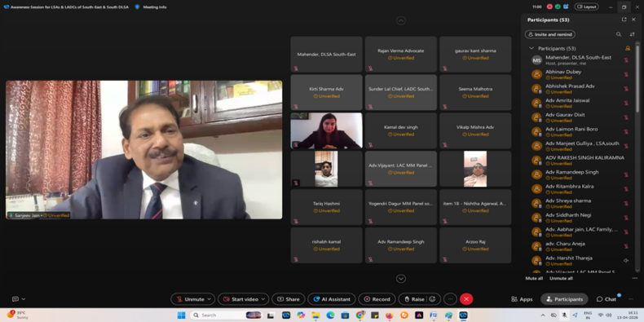Search the participants list
644x322 pixels.
coord(619,34)
